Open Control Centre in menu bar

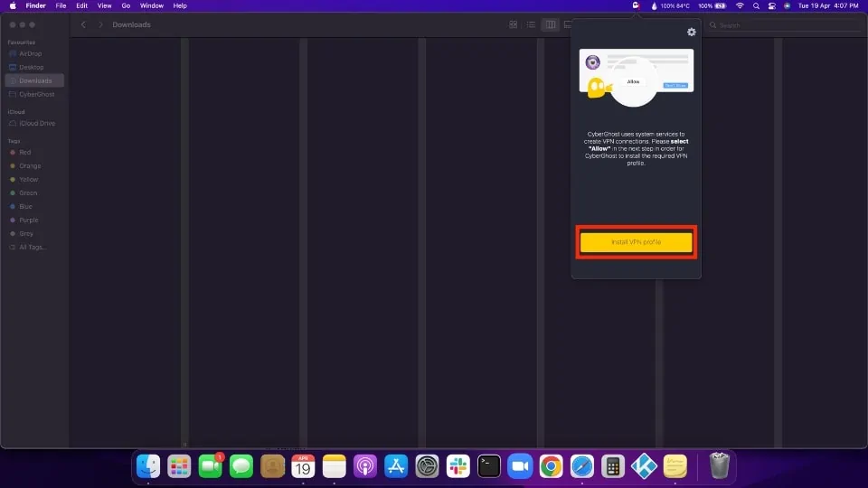pos(771,5)
